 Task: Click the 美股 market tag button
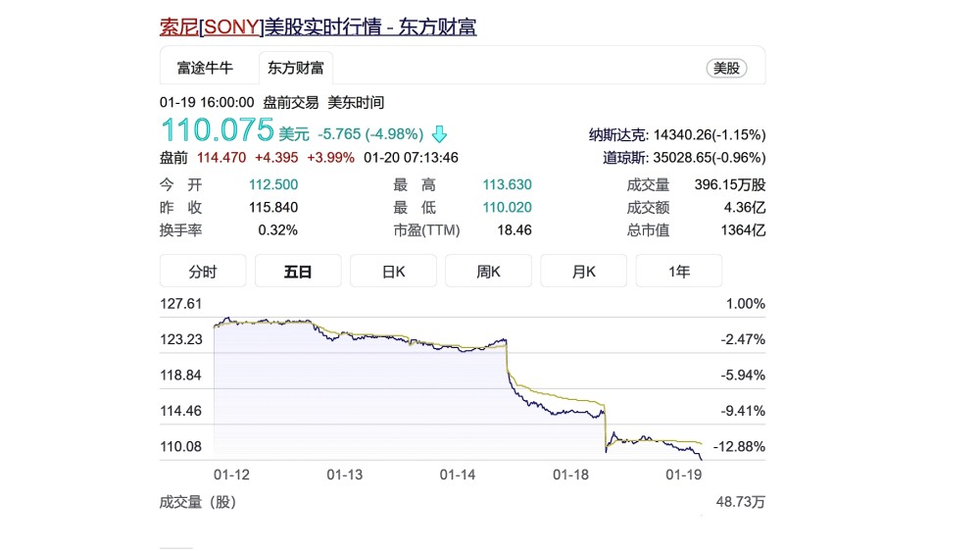pos(726,69)
